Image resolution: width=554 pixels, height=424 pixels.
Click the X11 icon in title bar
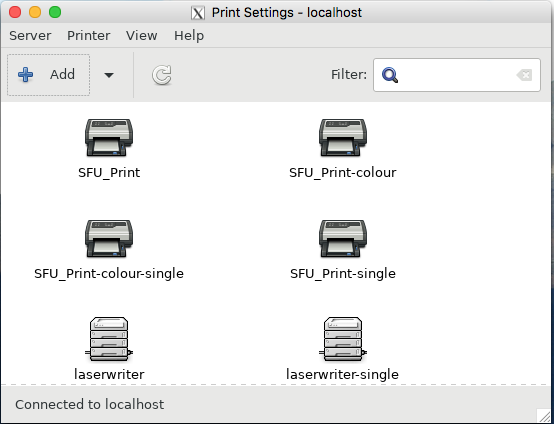click(x=198, y=13)
